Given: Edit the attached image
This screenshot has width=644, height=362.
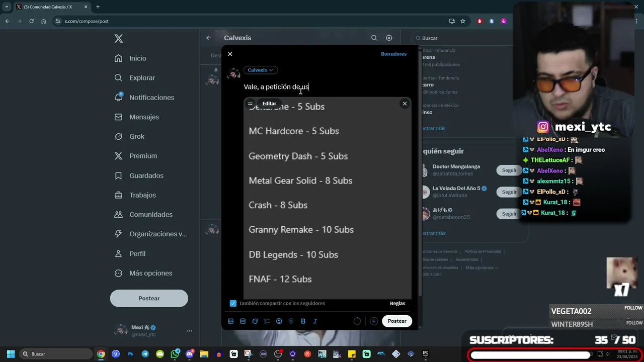Looking at the screenshot, I should coord(269,104).
